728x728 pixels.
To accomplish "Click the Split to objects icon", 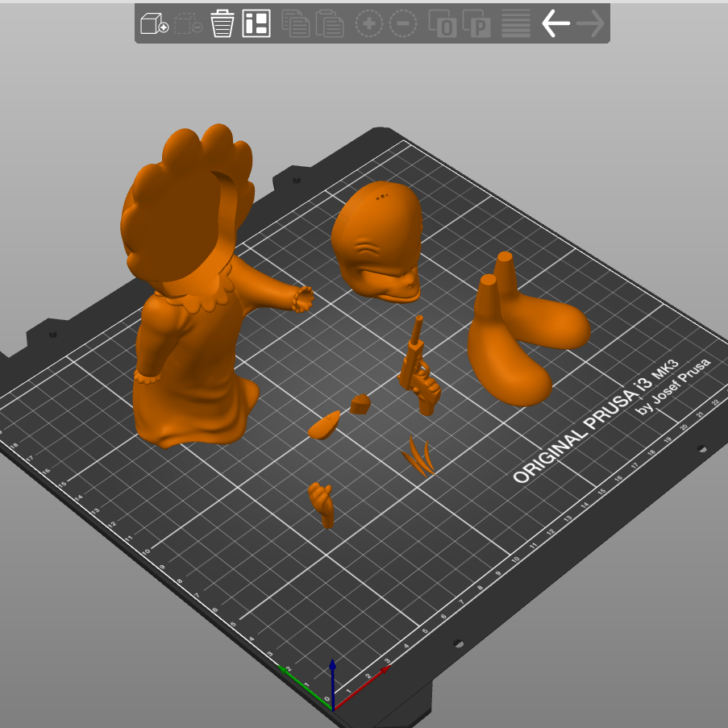I will (x=443, y=23).
